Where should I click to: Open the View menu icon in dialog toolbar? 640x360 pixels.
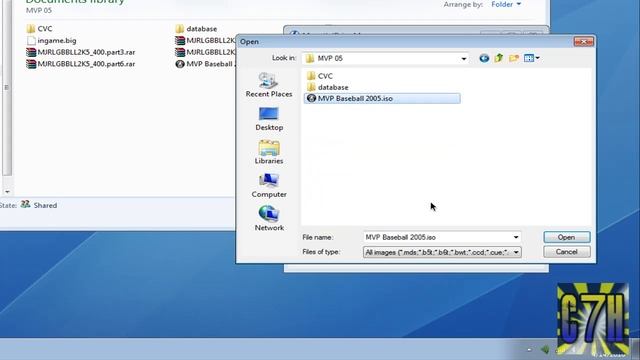(x=531, y=58)
